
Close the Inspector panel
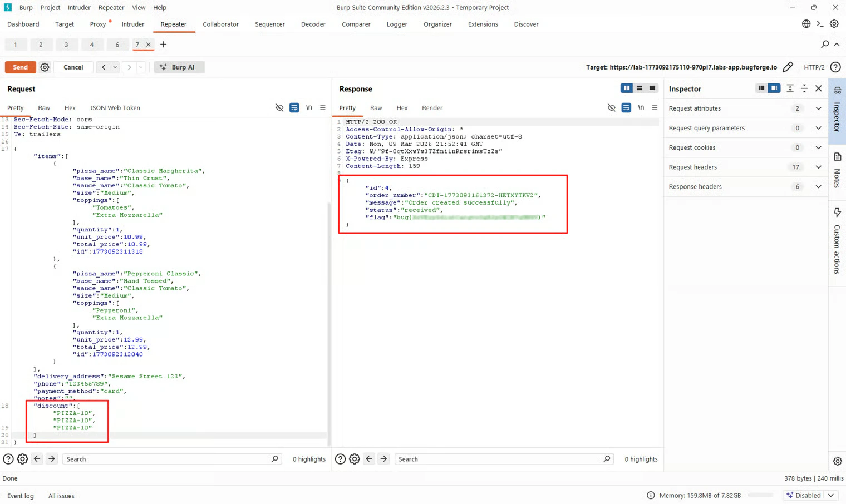(x=818, y=88)
